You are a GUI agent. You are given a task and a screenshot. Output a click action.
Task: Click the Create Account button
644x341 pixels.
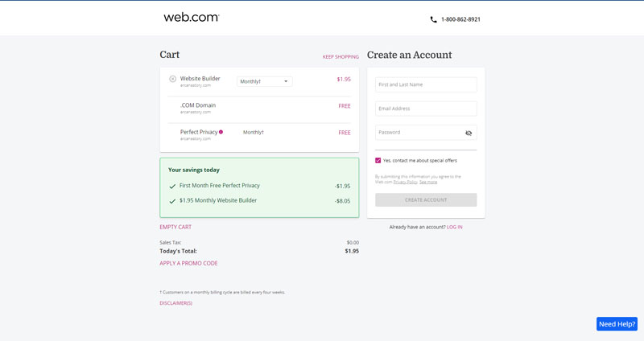click(x=426, y=199)
